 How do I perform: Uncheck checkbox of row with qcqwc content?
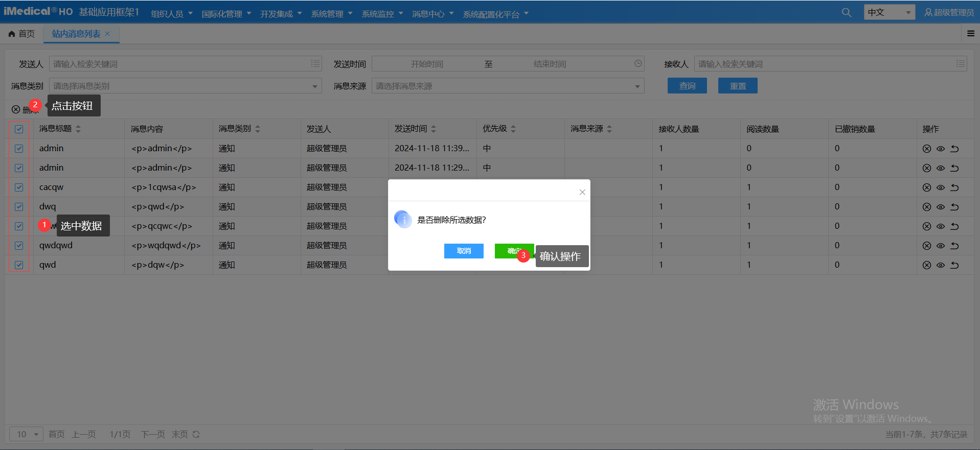click(x=19, y=226)
